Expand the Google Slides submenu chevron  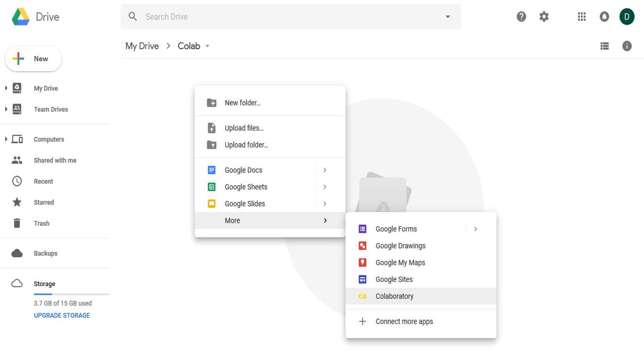325,204
